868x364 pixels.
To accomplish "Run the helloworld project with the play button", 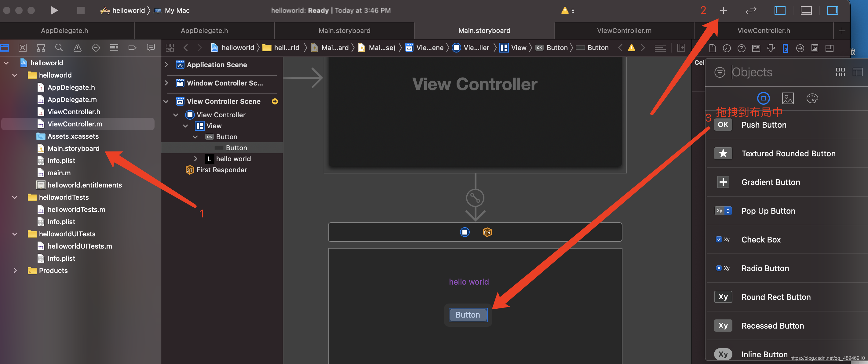I will coord(54,10).
